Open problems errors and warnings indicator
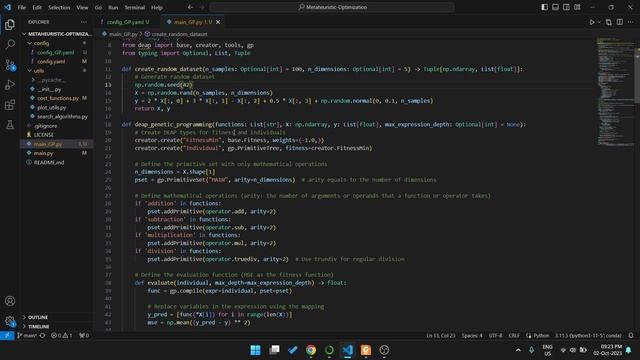This screenshot has width=640, height=360. click(x=62, y=336)
